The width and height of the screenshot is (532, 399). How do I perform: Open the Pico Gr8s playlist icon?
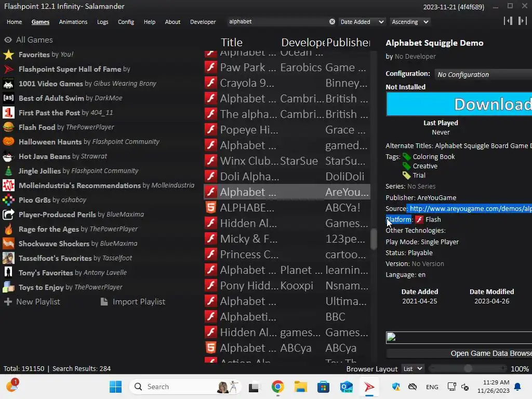pyautogui.click(x=8, y=200)
